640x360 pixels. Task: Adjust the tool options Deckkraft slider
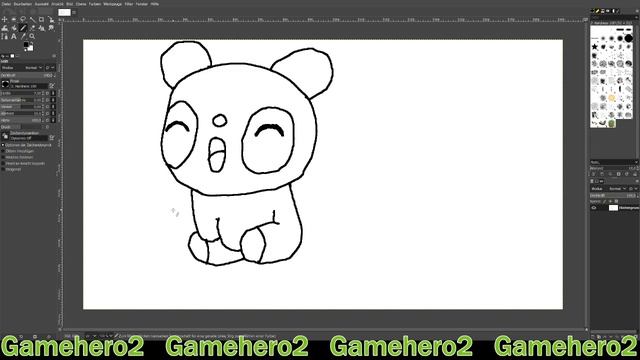[x=27, y=76]
